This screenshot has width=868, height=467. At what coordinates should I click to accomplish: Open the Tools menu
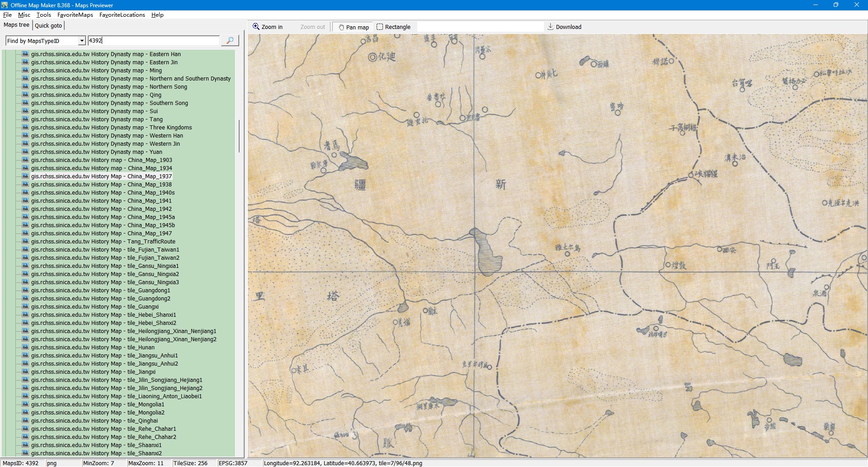coord(43,15)
